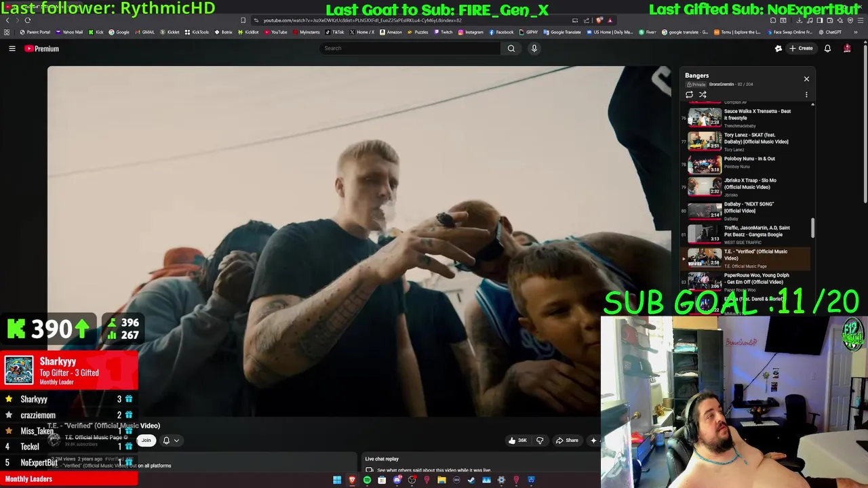Open Amazon bookmark

[x=391, y=32]
